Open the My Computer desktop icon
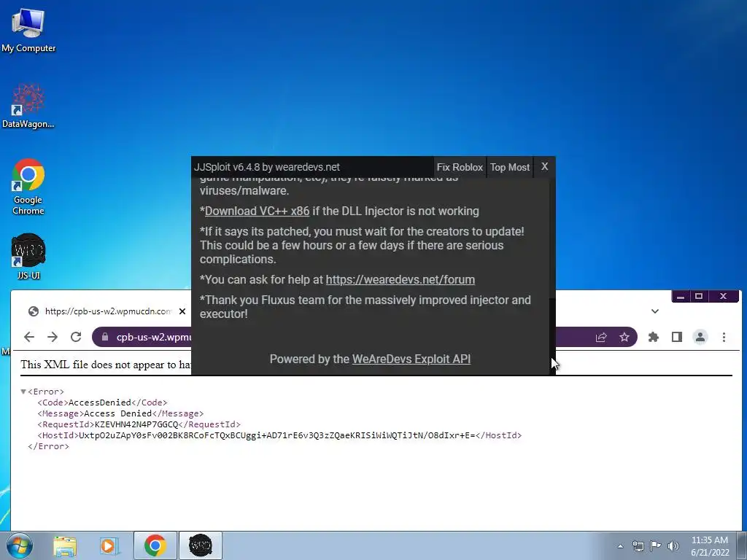747x560 pixels. [28, 31]
